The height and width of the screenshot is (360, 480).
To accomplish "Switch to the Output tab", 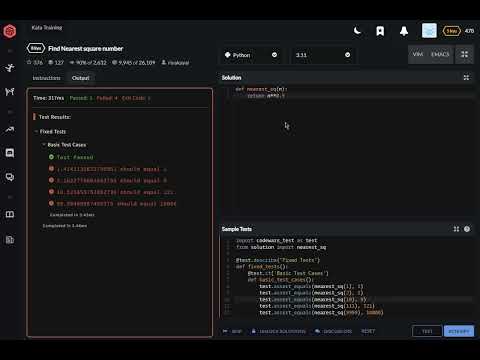I will tap(80, 78).
